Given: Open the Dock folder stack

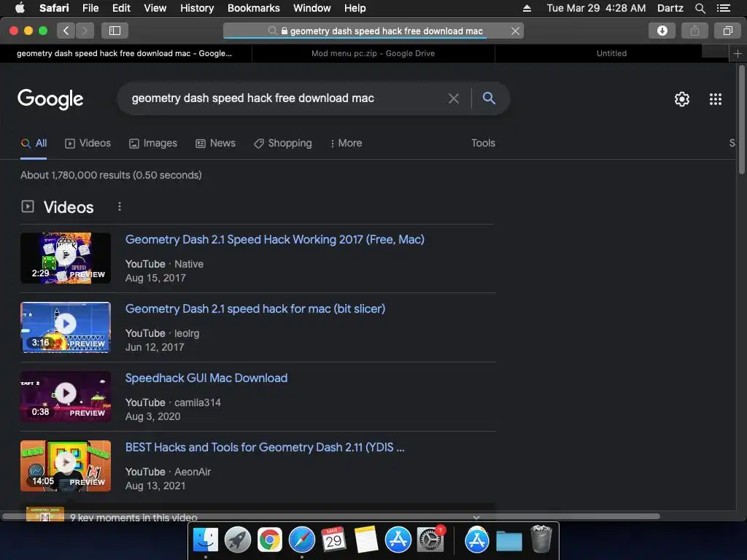Looking at the screenshot, I should tap(508, 541).
